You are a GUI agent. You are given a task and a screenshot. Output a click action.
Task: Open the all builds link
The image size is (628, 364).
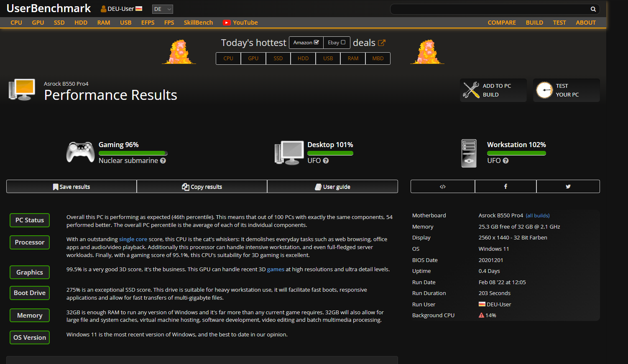(x=538, y=216)
